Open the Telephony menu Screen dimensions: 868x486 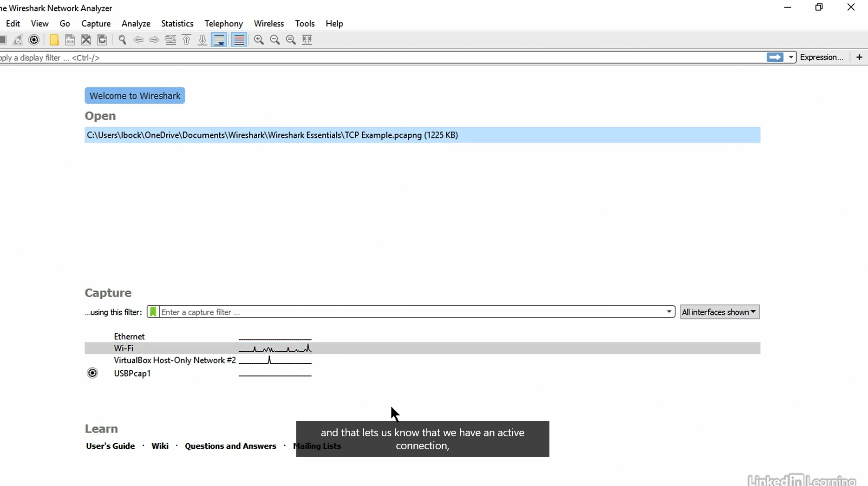tap(224, 23)
